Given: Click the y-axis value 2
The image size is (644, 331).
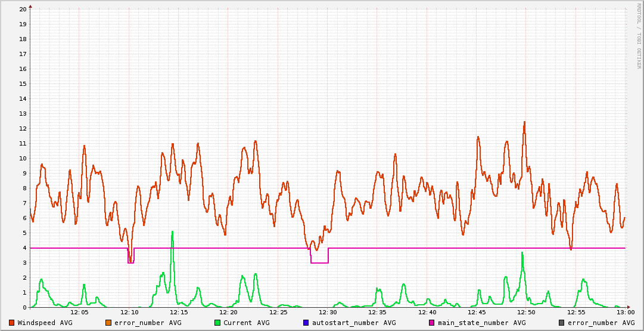Looking at the screenshot, I should click(x=24, y=277).
